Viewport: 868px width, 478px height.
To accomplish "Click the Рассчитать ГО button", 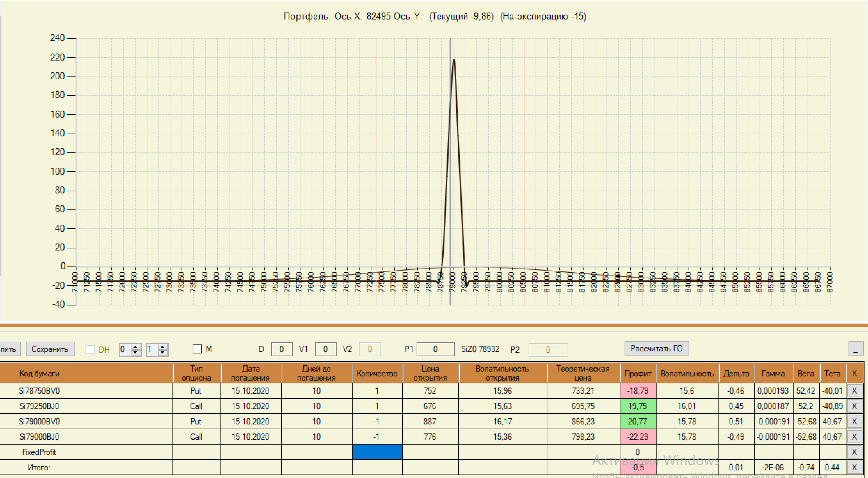I will (x=656, y=349).
